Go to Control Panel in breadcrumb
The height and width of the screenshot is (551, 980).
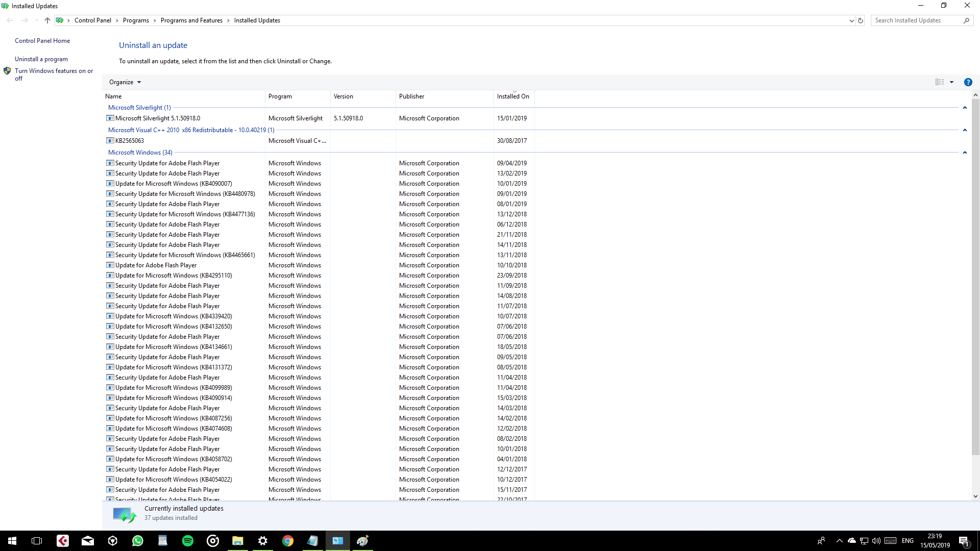pyautogui.click(x=93, y=20)
